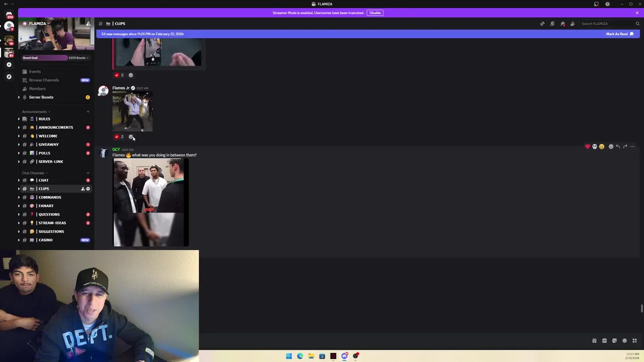Disable Streamer Mode
The height and width of the screenshot is (362, 644).
pyautogui.click(x=375, y=13)
